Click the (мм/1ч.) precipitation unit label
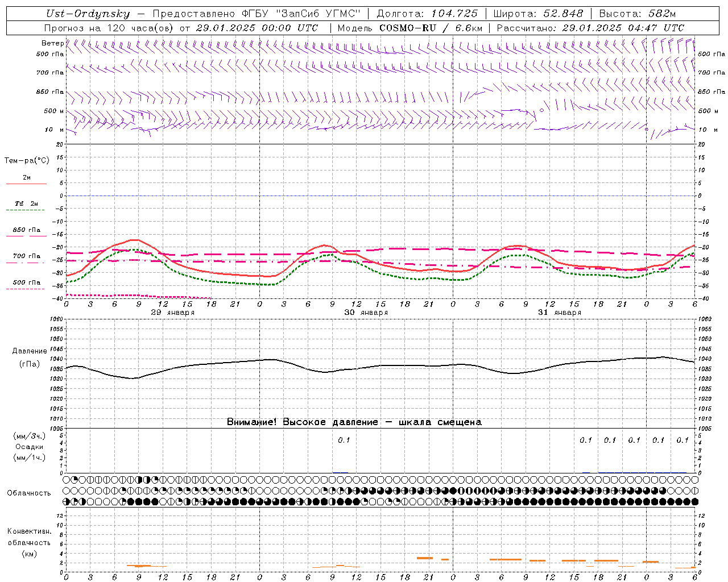This screenshot has height=582, width=728. 30,458
